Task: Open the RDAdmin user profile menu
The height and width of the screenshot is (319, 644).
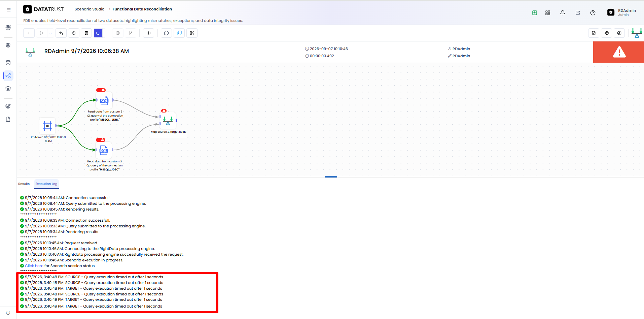Action: [622, 12]
